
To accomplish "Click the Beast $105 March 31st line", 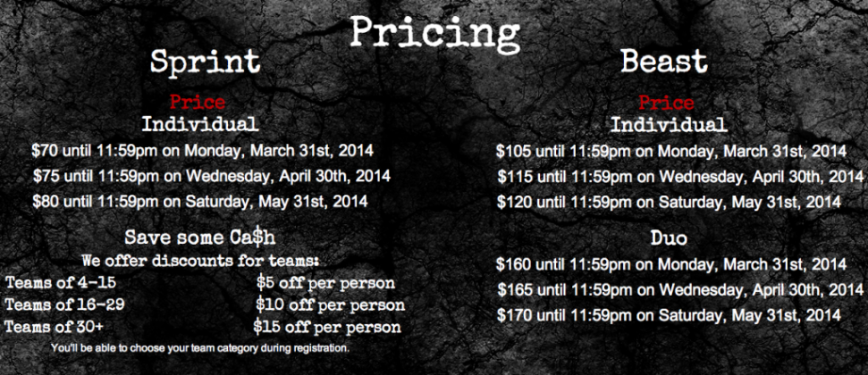I will (671, 151).
